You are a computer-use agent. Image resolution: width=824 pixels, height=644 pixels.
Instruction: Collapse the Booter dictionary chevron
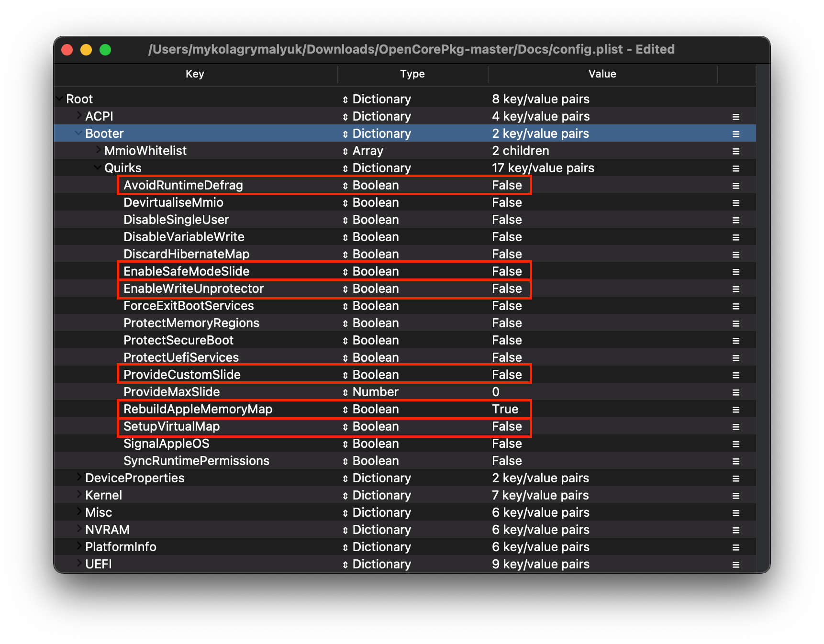pyautogui.click(x=78, y=133)
